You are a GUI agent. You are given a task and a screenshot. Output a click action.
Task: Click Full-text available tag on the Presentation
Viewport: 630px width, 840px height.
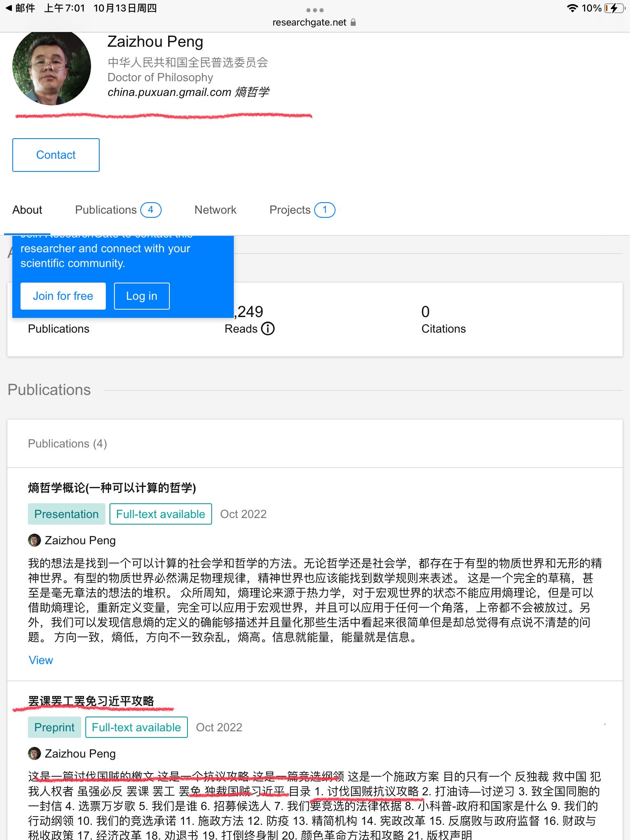pyautogui.click(x=161, y=514)
